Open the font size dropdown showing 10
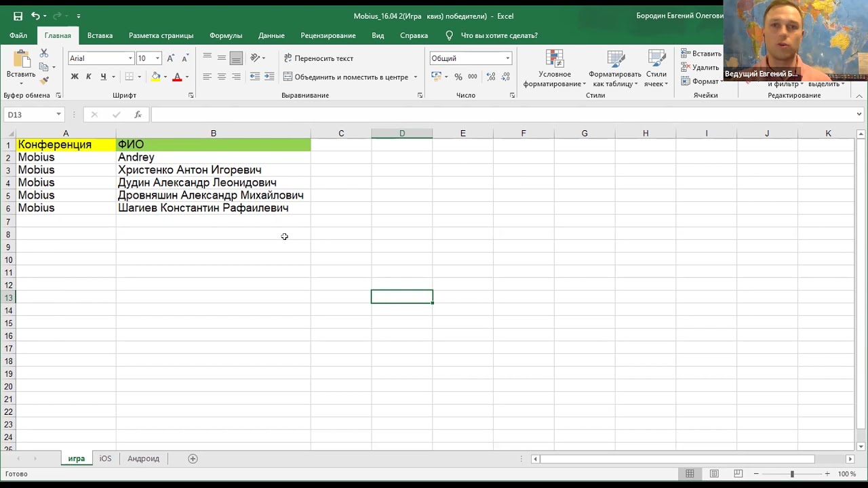Screen dimensions: 868x488 [157, 58]
